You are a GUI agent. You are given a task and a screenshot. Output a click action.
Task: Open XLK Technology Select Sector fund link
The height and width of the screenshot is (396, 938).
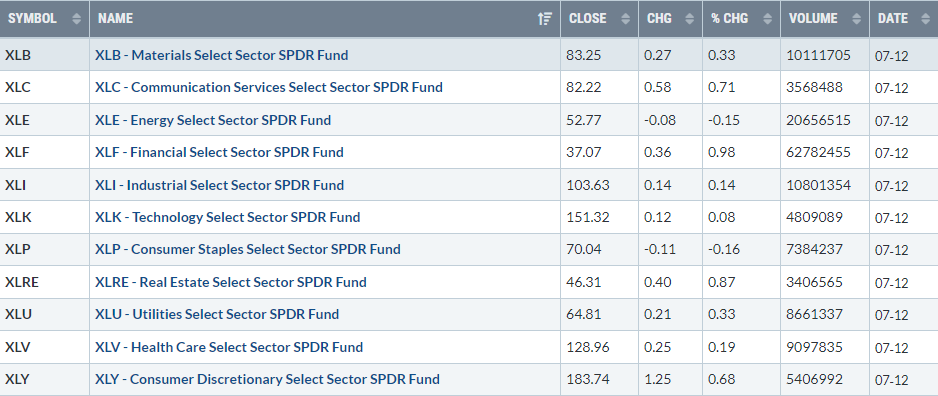tap(227, 217)
